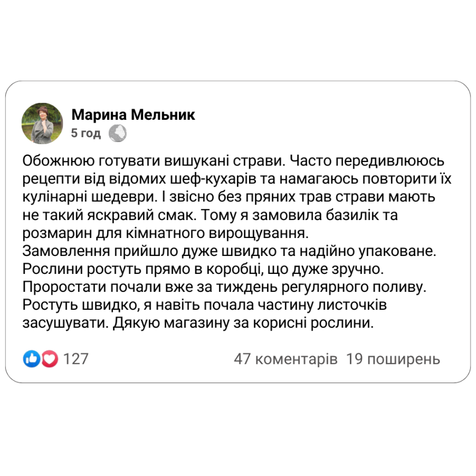The image size is (476, 476).
Task: Click the "5 год" post timestamp
Action: coord(85,134)
